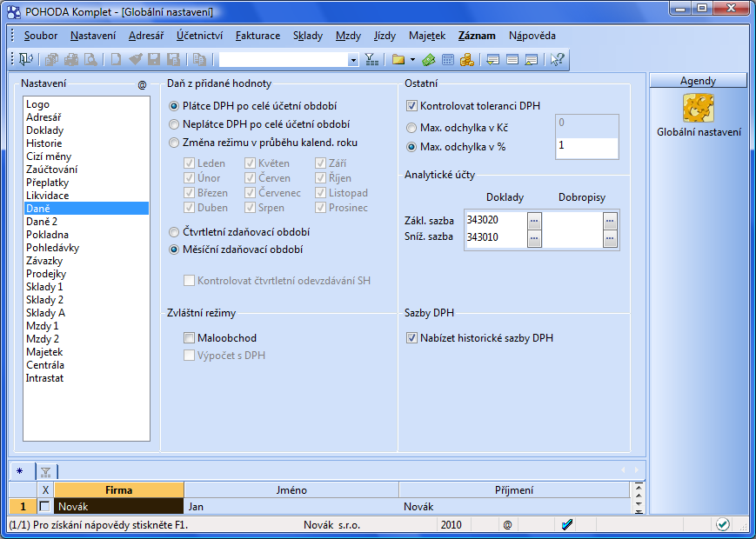Click panel icon with up arrow

[532, 59]
